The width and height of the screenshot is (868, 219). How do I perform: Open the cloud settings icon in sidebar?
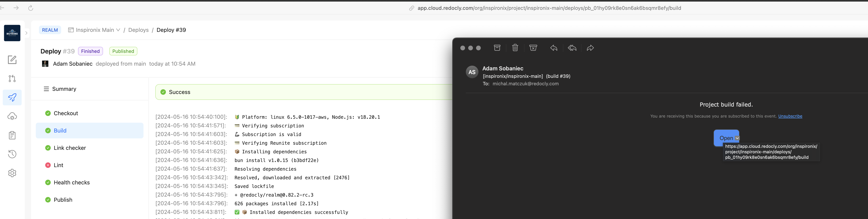(x=12, y=116)
